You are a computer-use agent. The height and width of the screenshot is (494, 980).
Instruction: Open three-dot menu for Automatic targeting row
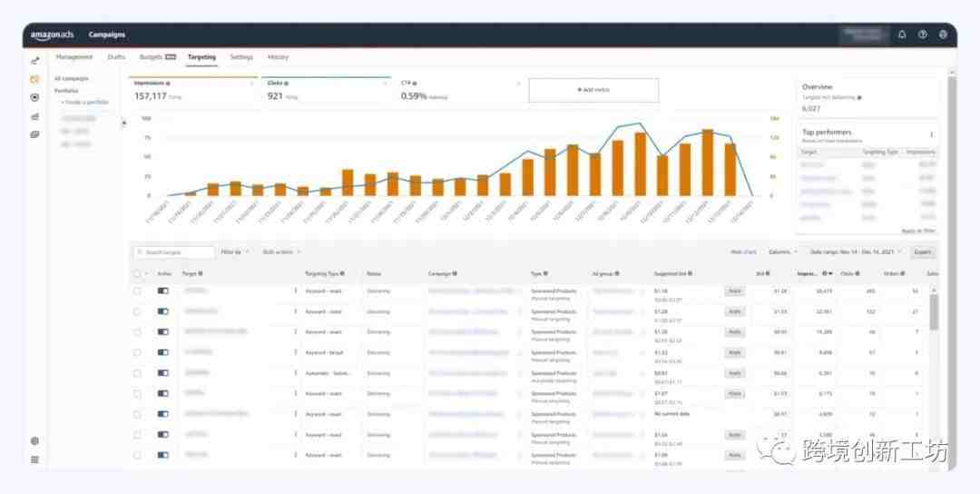coord(296,373)
